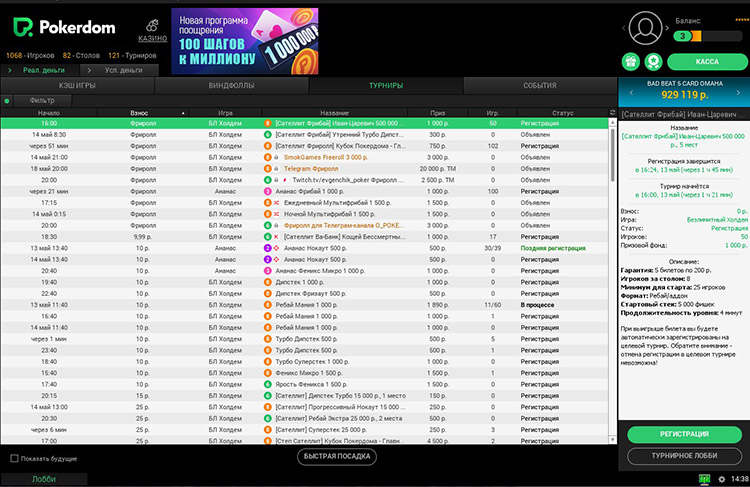
Task: Check the Показать будущие checkbox
Action: (14, 458)
